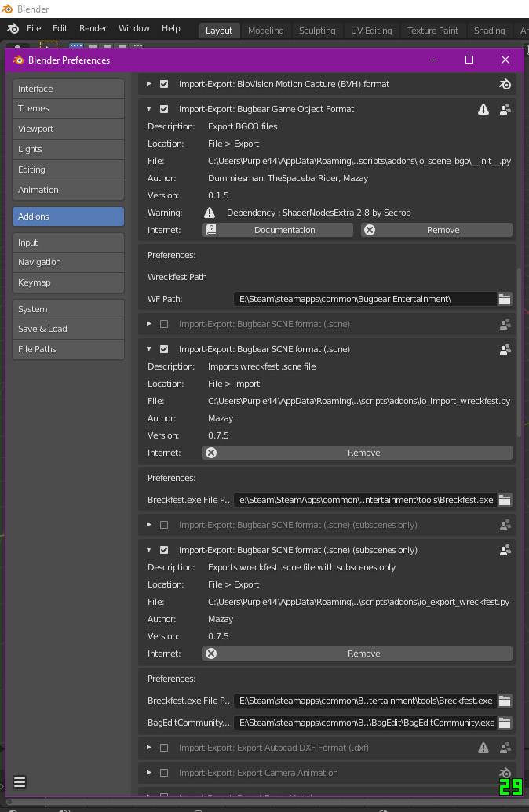529x812 pixels.
Task: Open the Edit menu
Action: point(60,28)
